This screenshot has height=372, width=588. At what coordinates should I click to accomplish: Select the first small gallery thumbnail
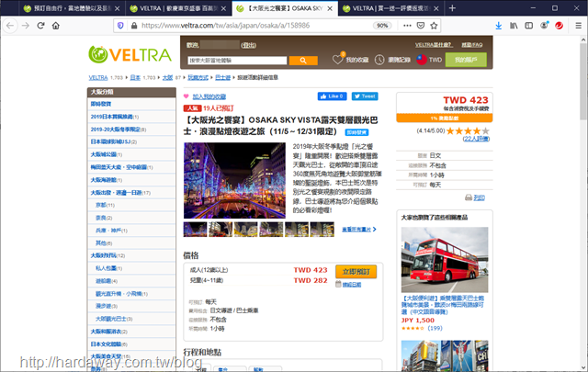(x=195, y=229)
